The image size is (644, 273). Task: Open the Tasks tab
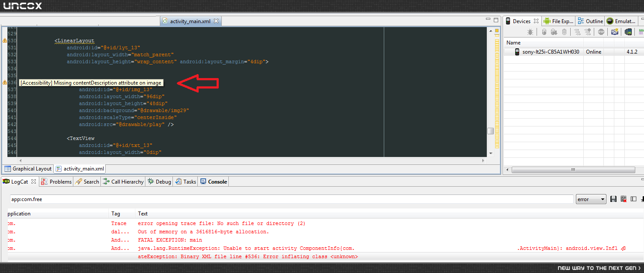pyautogui.click(x=186, y=182)
